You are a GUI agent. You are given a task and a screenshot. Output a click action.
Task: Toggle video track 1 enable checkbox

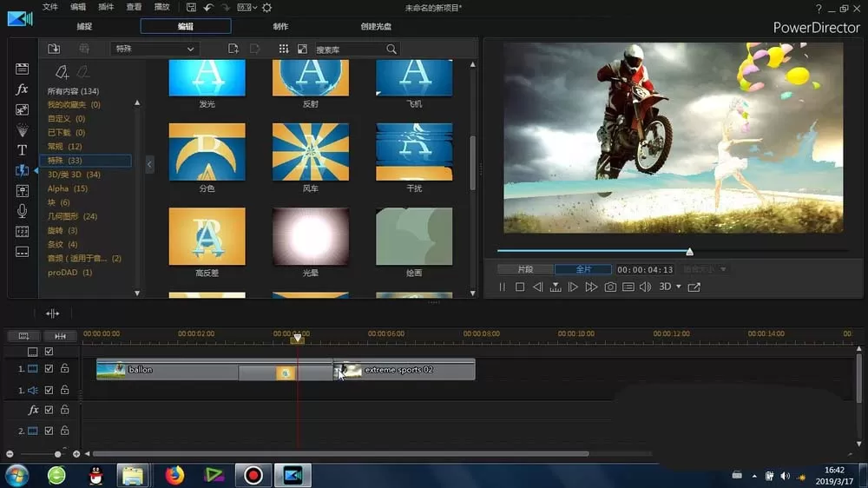coord(49,368)
